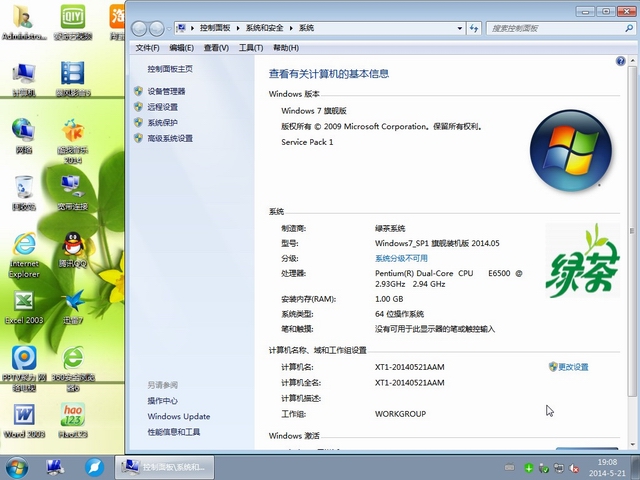Go back with the back arrow button

point(139,29)
